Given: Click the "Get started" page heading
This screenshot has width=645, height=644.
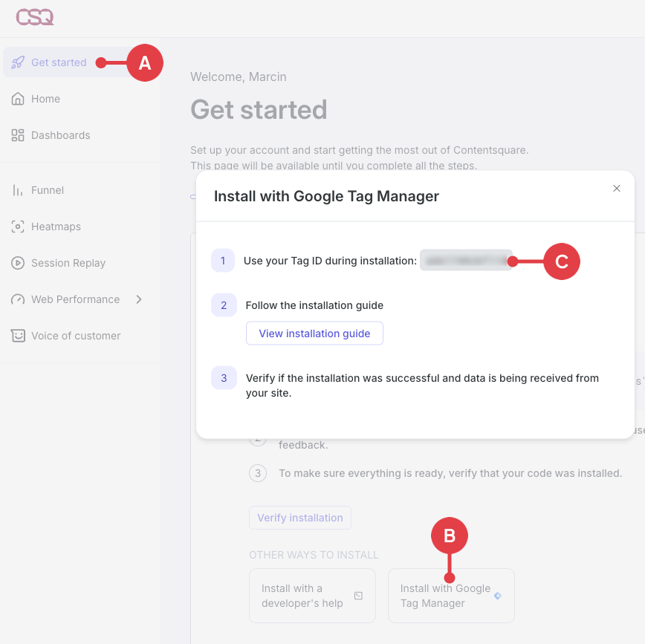Looking at the screenshot, I should 259,110.
